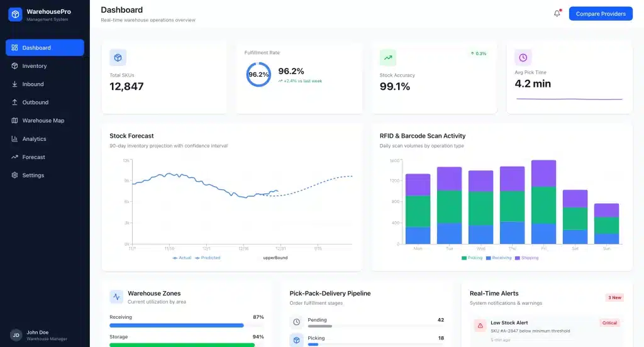The image size is (644, 347).
Task: Click the Picking stage box icon
Action: 297,340
